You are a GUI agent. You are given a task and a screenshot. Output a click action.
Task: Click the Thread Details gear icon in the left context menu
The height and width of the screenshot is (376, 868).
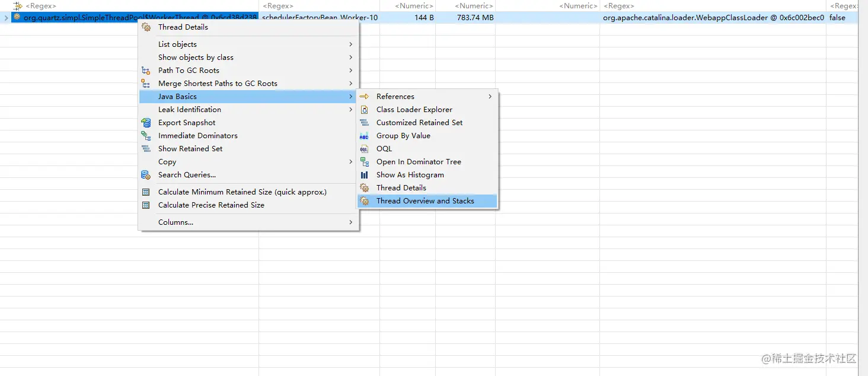146,27
